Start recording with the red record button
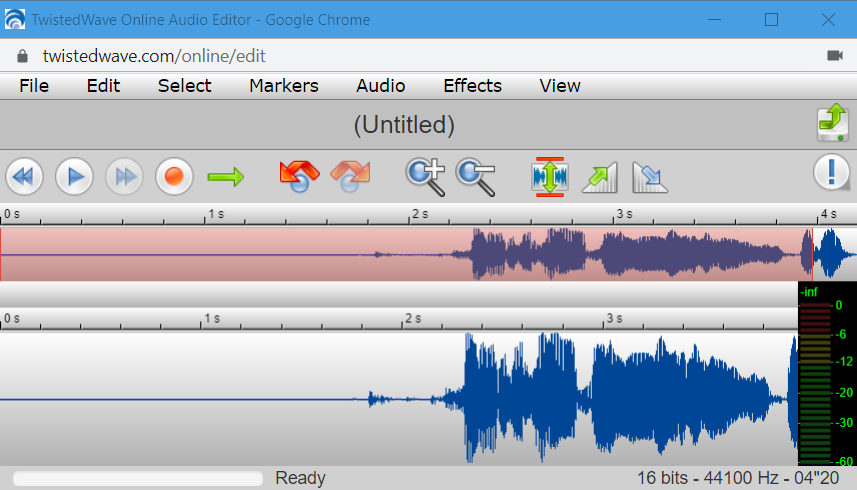Screen dimensions: 857x490 [x=174, y=177]
